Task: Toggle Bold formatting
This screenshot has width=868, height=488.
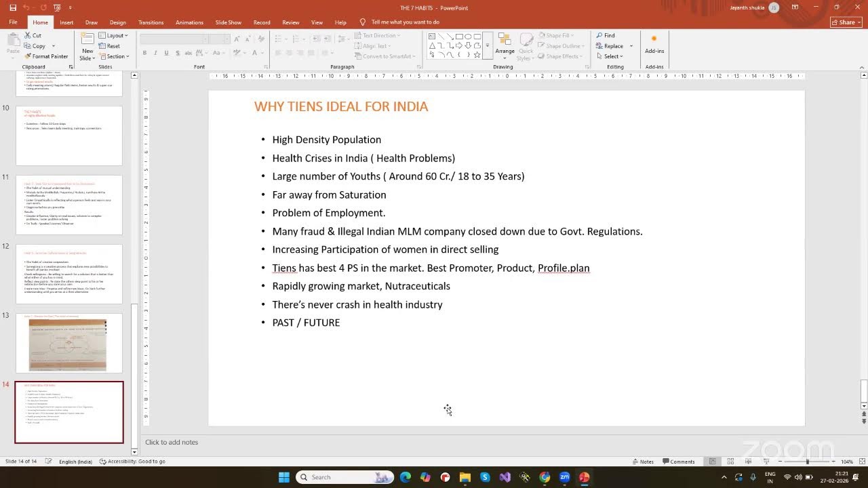Action: (x=144, y=53)
